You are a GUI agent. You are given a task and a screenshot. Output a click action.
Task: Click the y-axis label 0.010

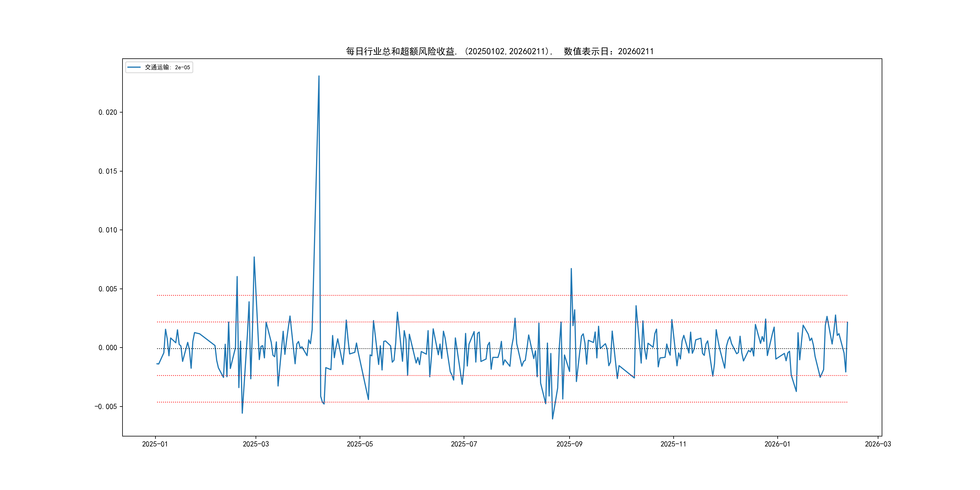(108, 230)
